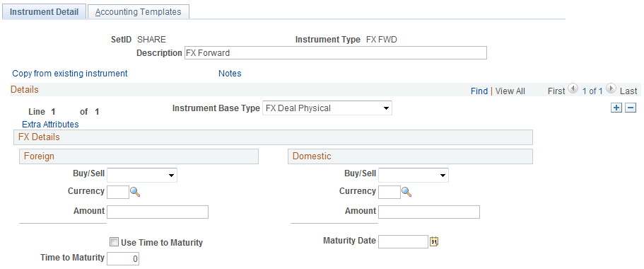Screen dimensions: 644x269
Task: Click the Find link
Action: pyautogui.click(x=479, y=91)
